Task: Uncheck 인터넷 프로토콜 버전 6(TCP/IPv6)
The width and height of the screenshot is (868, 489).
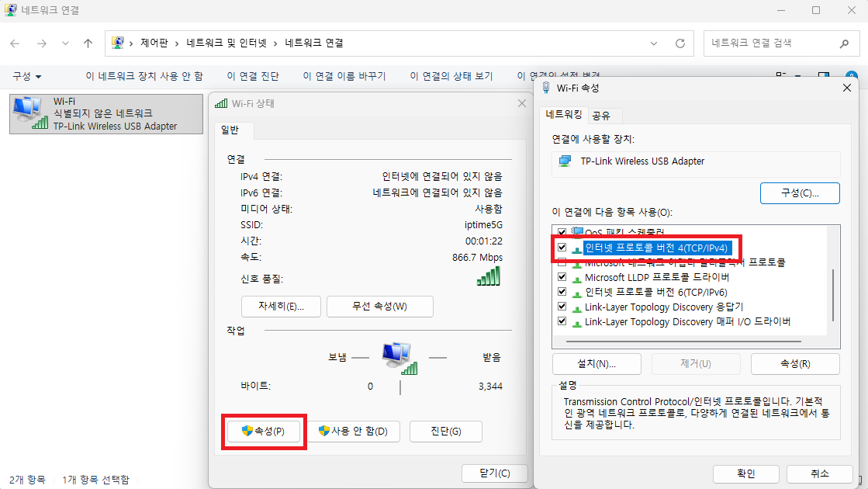Action: coord(562,291)
